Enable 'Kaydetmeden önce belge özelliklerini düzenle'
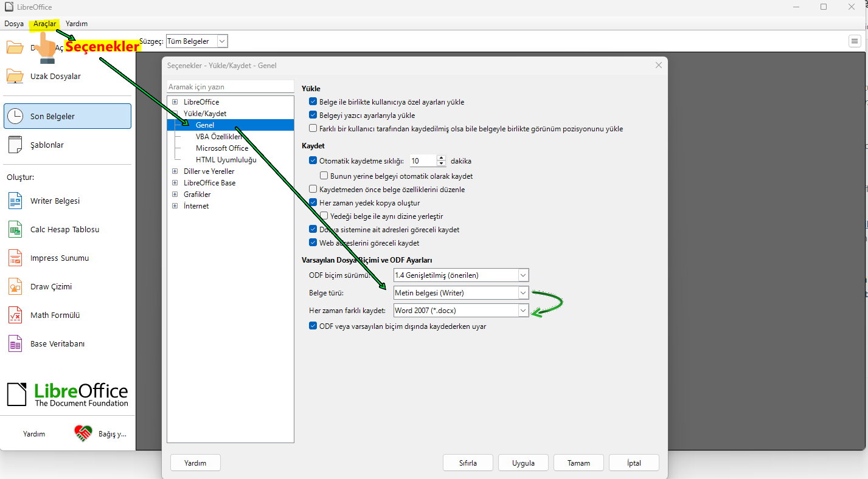The image size is (868, 479). (x=313, y=190)
